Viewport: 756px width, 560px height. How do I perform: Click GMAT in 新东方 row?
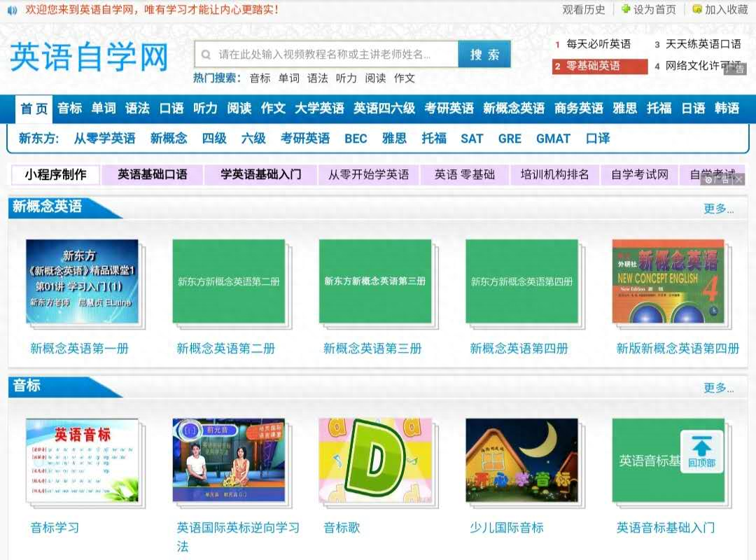point(553,139)
